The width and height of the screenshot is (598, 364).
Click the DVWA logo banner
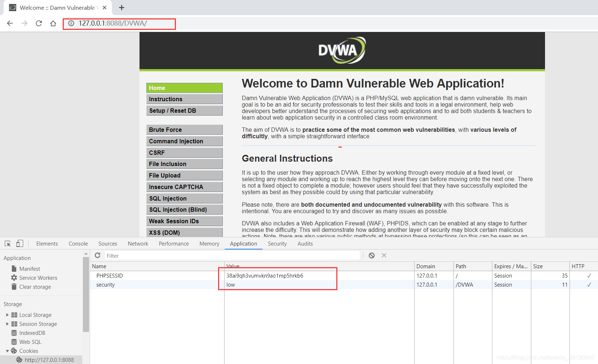tap(342, 50)
